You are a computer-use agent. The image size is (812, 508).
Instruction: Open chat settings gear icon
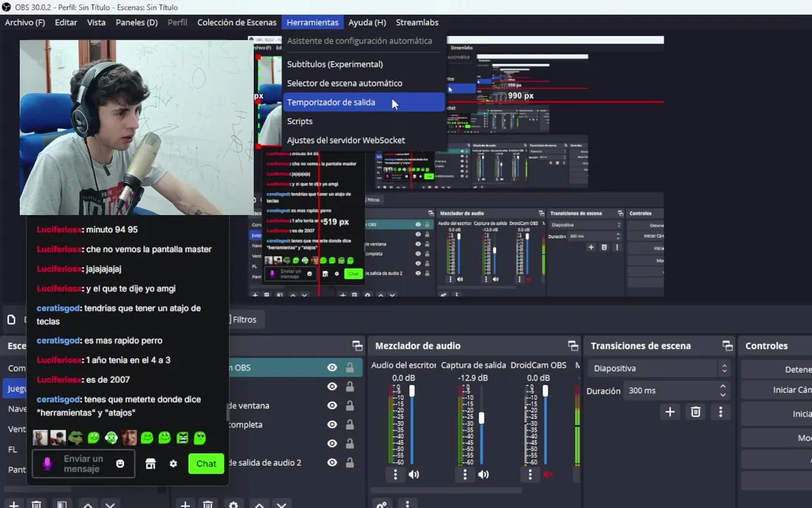pyautogui.click(x=173, y=464)
